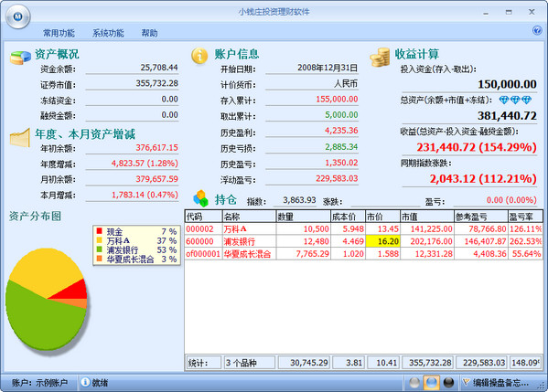The width and height of the screenshot is (548, 392).
Task: Click the 3 个品种 summary cell
Action: tap(249, 363)
